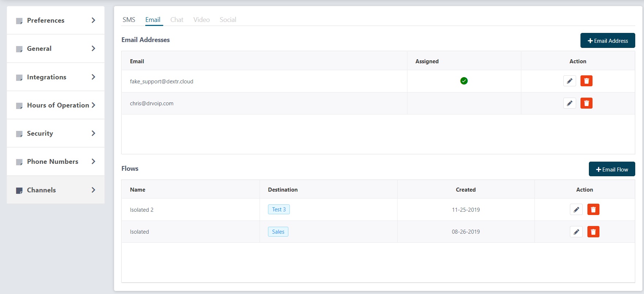Click the Security sidebar icon
This screenshot has width=644, height=294.
pyautogui.click(x=19, y=134)
